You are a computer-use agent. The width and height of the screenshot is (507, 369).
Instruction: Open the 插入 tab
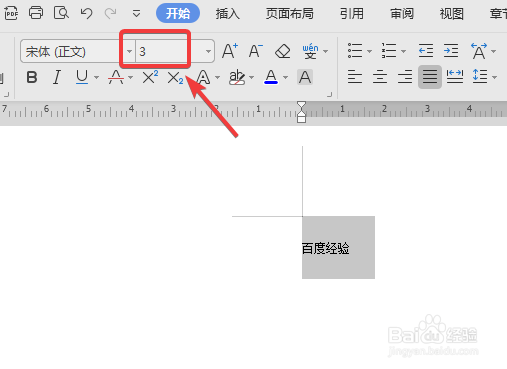pos(228,14)
